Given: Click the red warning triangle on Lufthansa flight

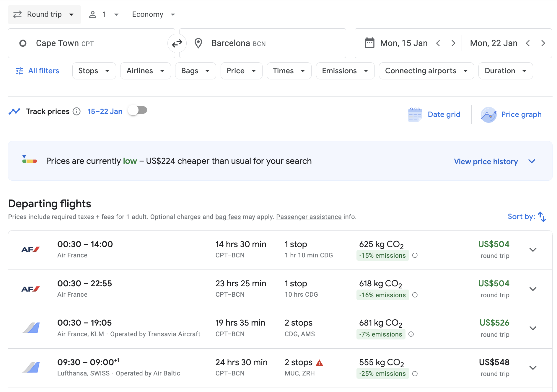Looking at the screenshot, I should pos(320,363).
